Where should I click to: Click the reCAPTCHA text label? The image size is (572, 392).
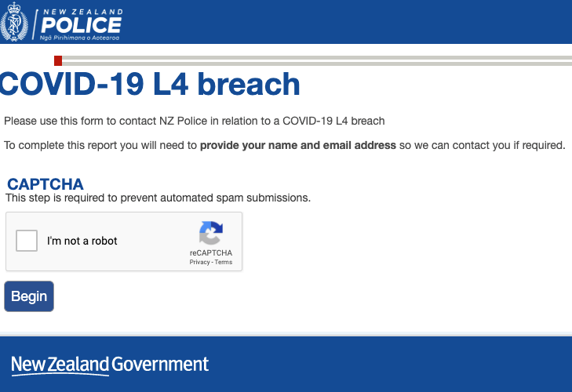click(211, 252)
